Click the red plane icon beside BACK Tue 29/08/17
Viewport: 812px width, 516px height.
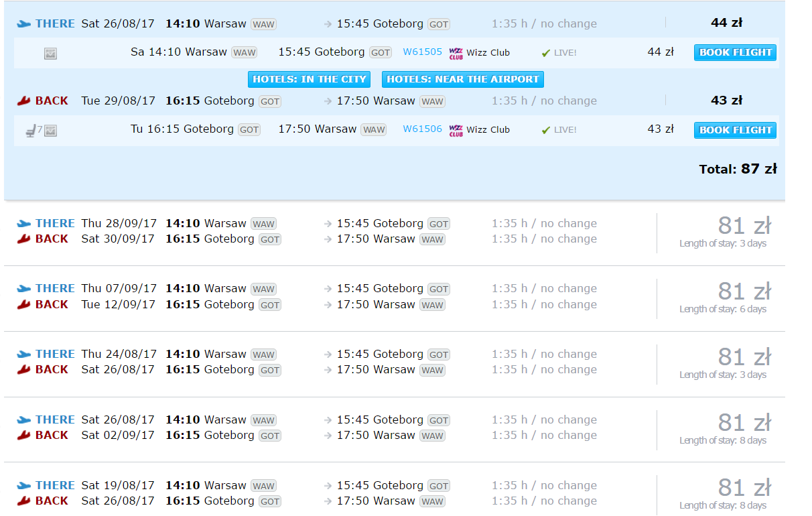(x=24, y=101)
